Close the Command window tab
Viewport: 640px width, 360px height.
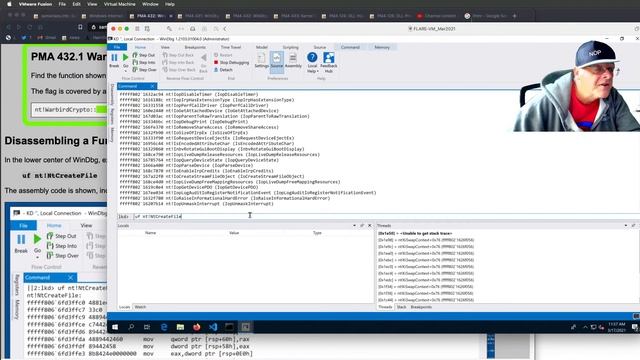point(152,86)
